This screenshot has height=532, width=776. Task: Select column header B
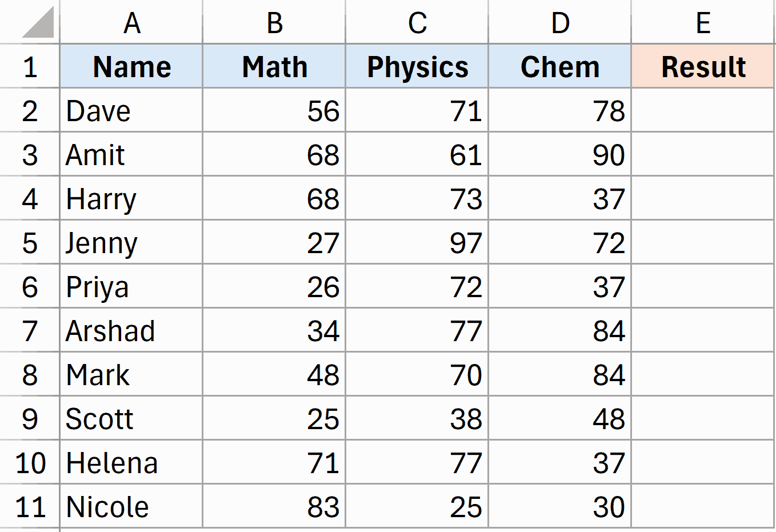coord(274,23)
